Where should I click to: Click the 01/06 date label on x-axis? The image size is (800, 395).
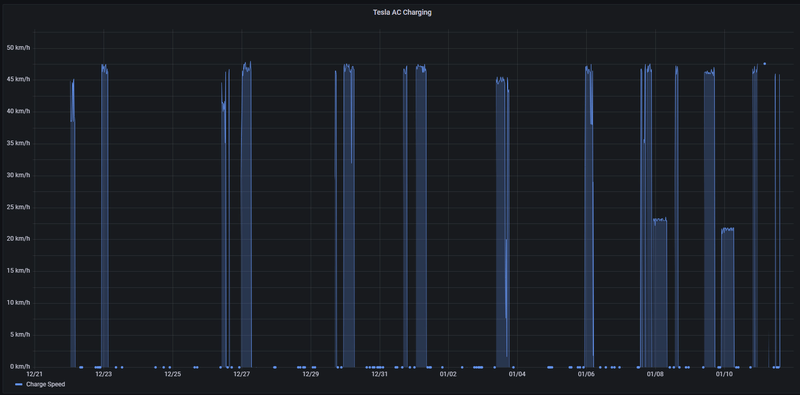coord(586,374)
